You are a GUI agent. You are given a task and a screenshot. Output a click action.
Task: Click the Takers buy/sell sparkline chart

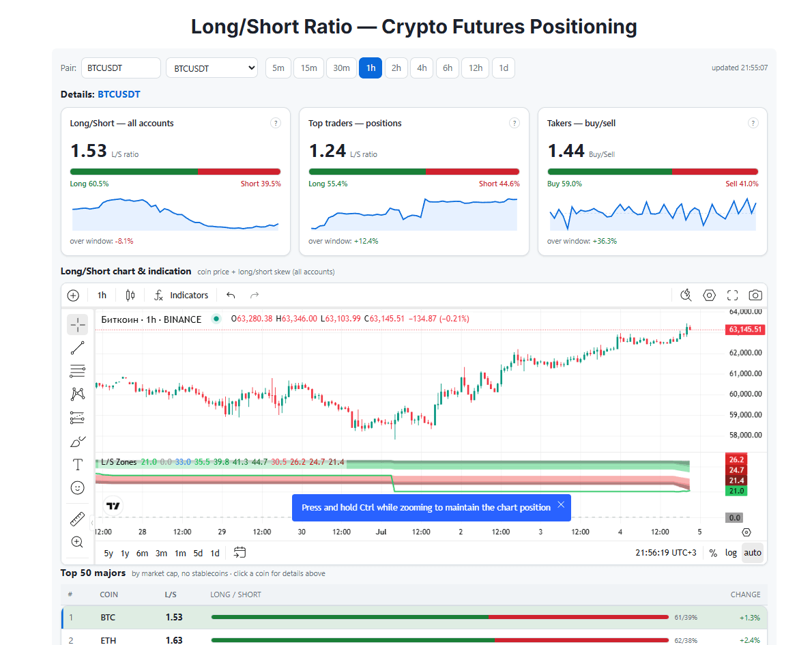coord(652,214)
